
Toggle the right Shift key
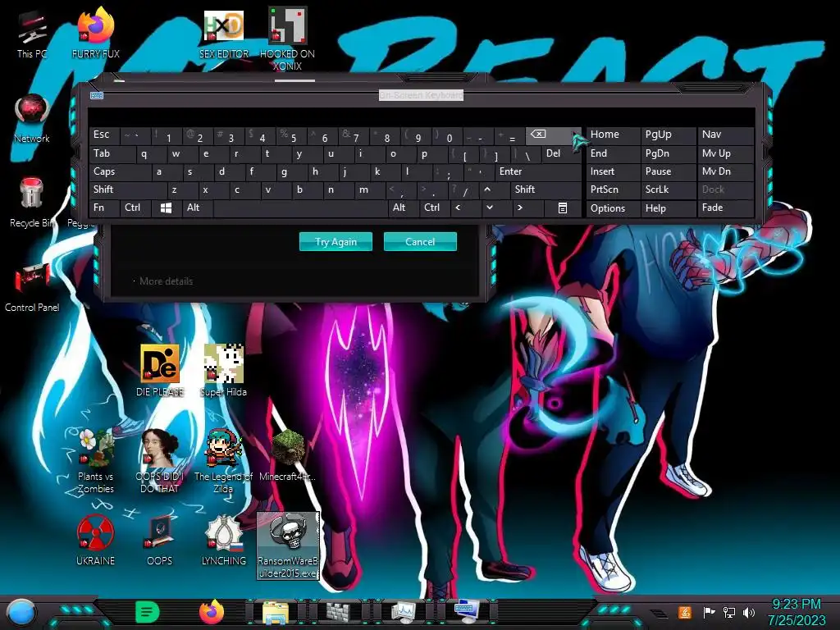coord(546,189)
